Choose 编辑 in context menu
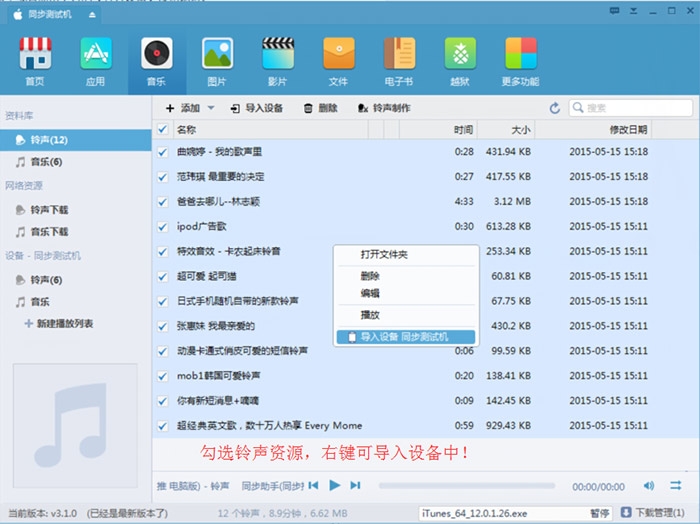The image size is (700, 524). [x=406, y=293]
